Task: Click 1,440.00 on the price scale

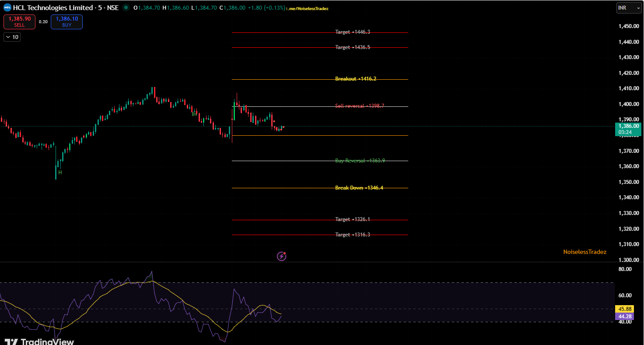Action: tap(628, 42)
